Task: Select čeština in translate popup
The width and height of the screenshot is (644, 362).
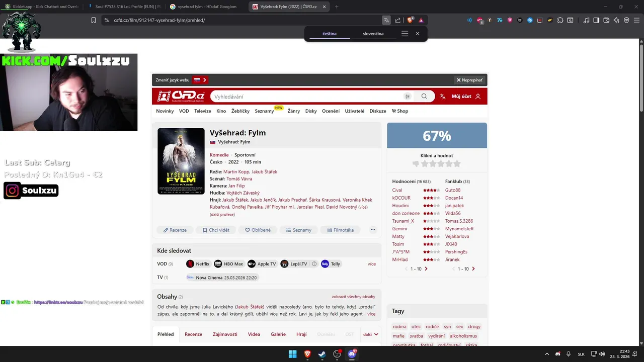Action: click(330, 34)
